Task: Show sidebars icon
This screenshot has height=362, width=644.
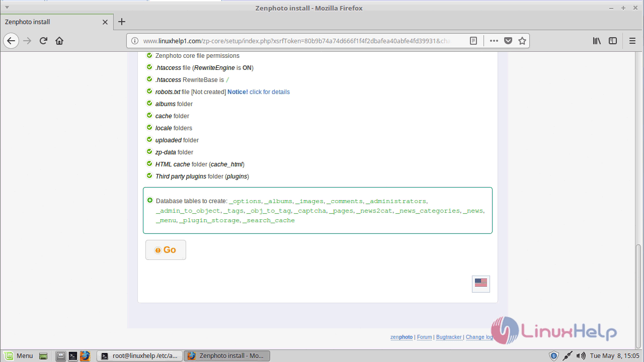Action: [613, 41]
